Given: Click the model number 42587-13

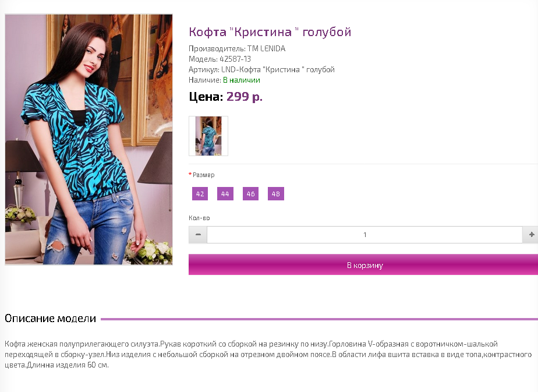Looking at the screenshot, I should coord(235,59).
